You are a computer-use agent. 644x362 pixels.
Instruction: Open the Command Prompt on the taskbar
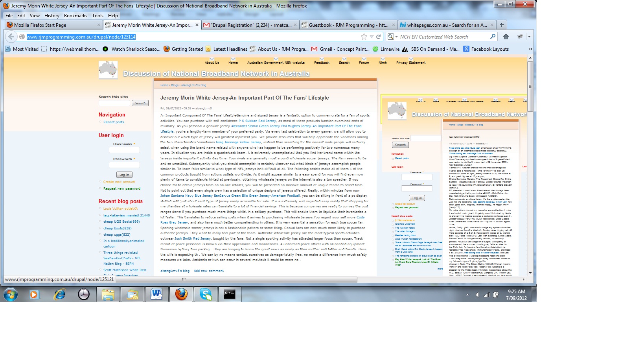pos(230,294)
